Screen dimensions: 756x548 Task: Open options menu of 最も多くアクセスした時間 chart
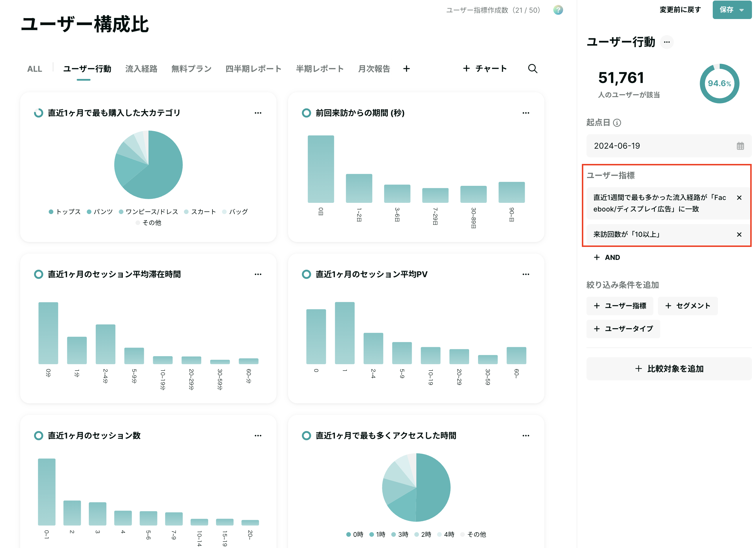[525, 435]
